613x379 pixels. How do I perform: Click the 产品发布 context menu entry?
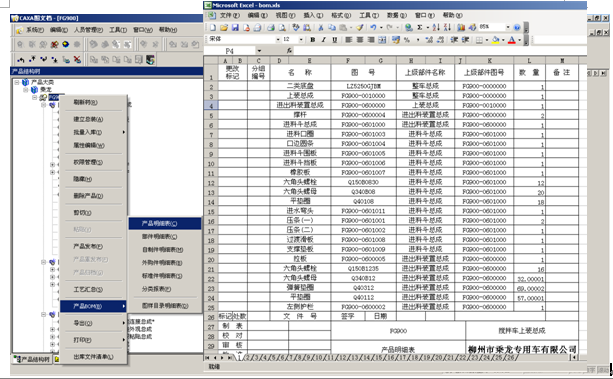[88, 246]
